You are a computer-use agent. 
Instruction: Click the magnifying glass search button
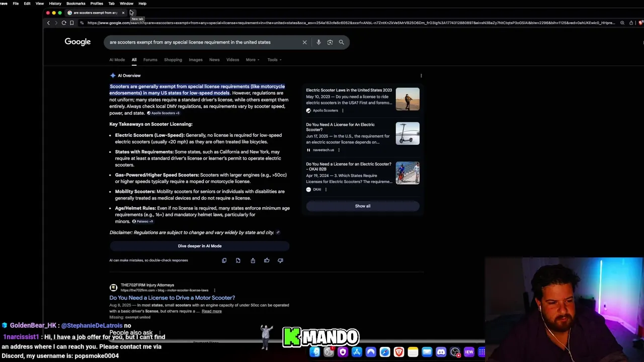342,42
